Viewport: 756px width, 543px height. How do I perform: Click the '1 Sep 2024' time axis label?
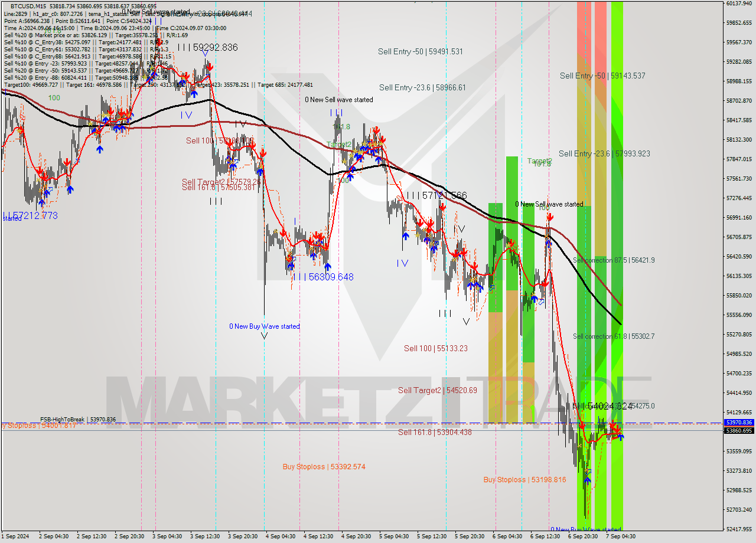[x=15, y=537]
